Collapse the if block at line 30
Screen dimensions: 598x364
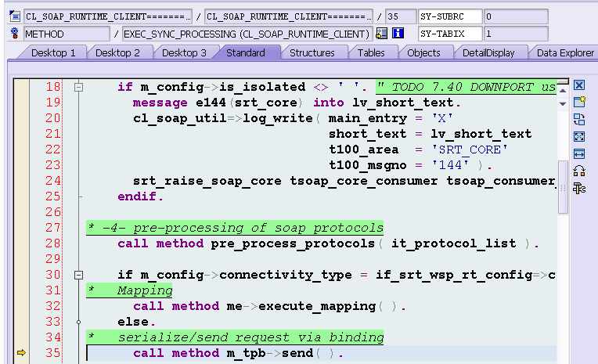[78, 275]
